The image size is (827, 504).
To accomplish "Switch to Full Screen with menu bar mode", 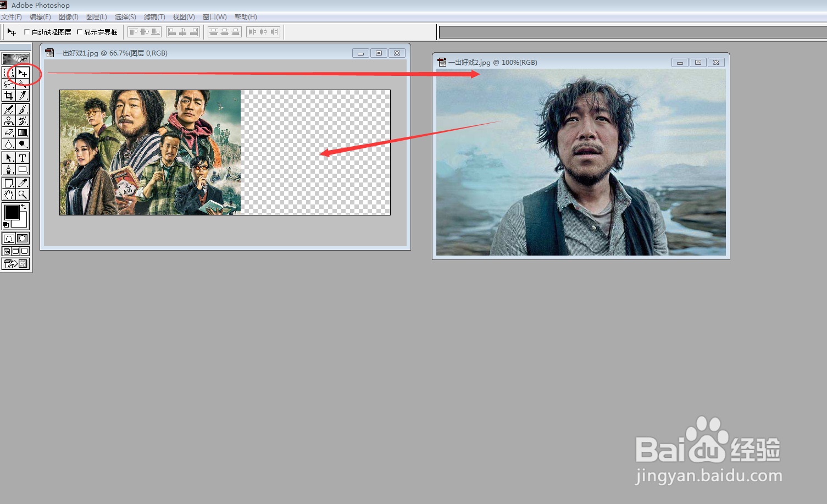I will point(16,251).
